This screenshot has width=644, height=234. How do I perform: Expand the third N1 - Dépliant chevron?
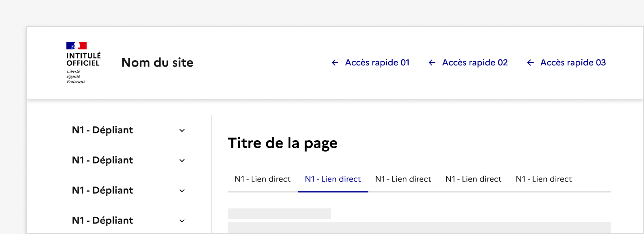182,191
